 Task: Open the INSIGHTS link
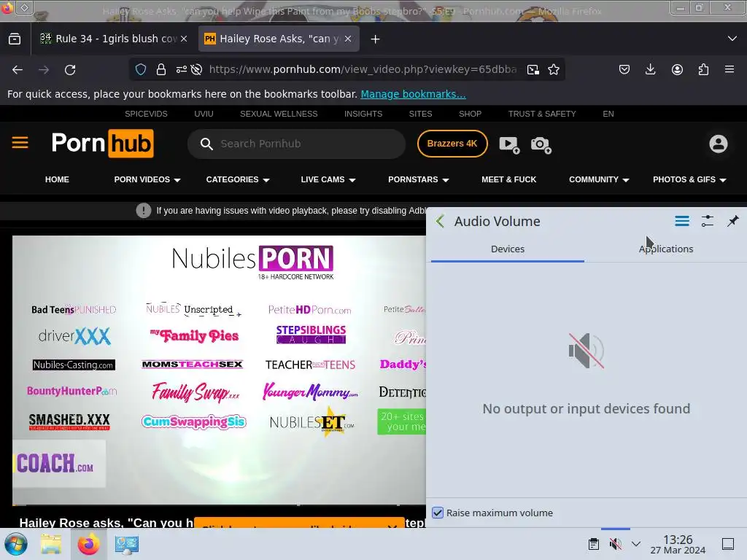363,114
